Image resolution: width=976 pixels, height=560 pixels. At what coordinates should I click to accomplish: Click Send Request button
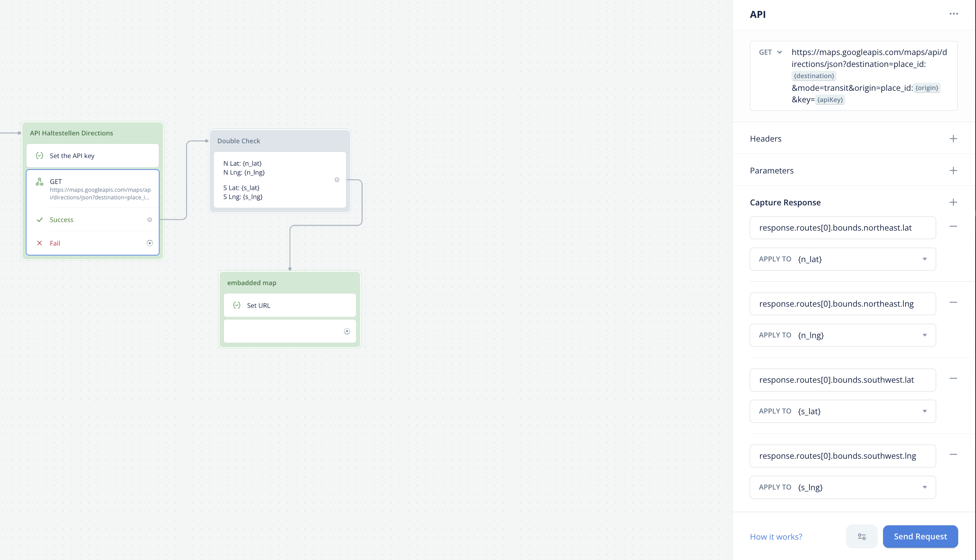pyautogui.click(x=920, y=536)
